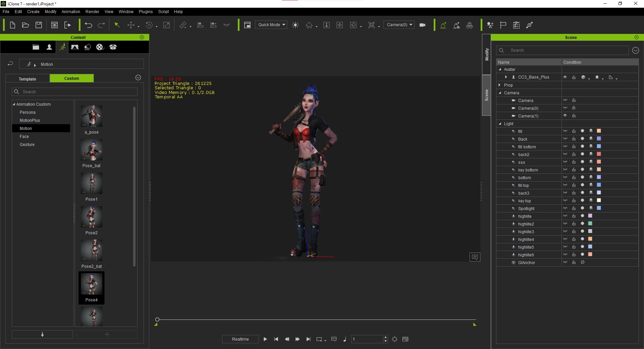Undo the last action

(x=88, y=25)
